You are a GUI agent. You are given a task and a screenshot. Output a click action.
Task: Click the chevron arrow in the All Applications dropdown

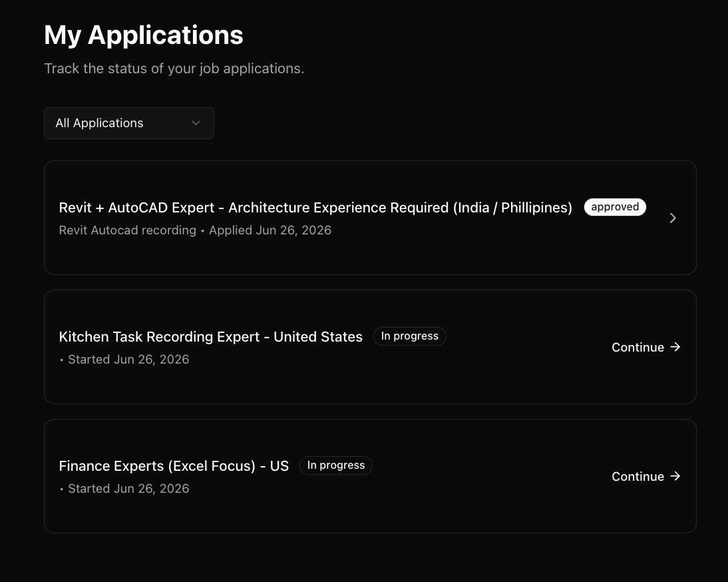click(196, 123)
